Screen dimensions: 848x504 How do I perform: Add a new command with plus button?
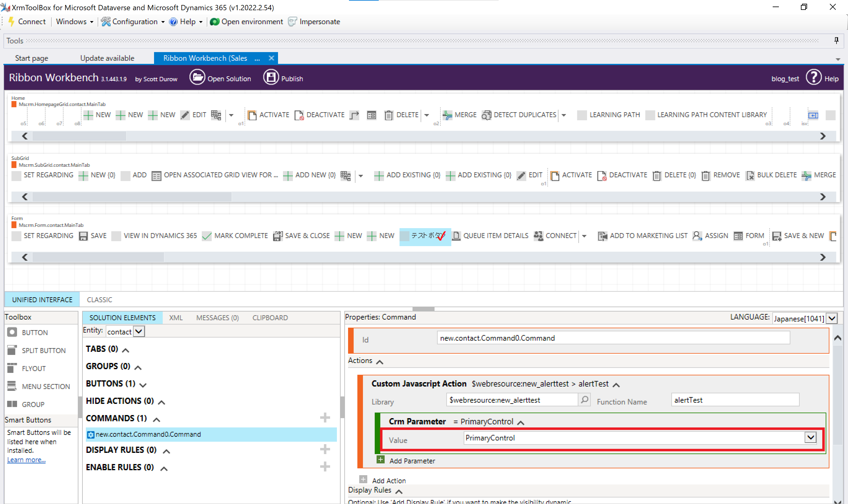(325, 418)
